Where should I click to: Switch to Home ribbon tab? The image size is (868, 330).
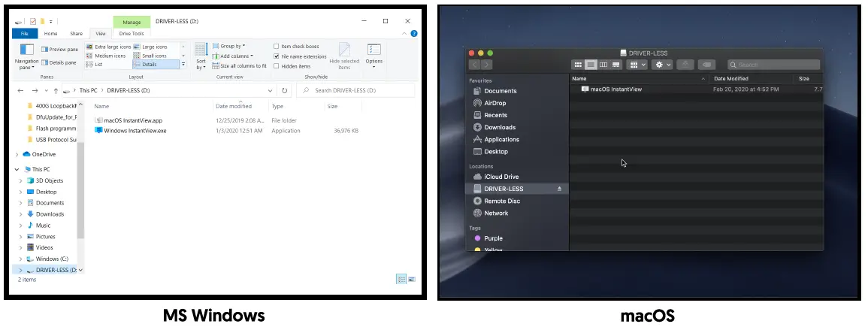(x=50, y=34)
